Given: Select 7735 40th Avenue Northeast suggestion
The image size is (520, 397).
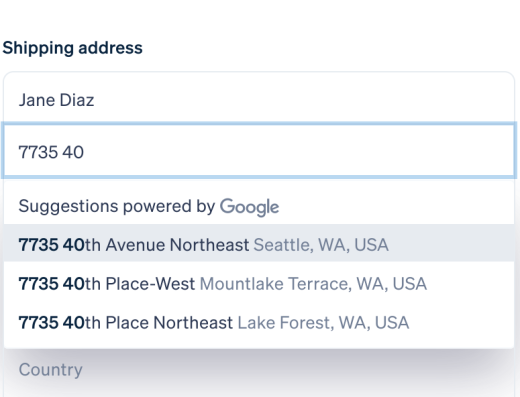Looking at the screenshot, I should pos(259,245).
